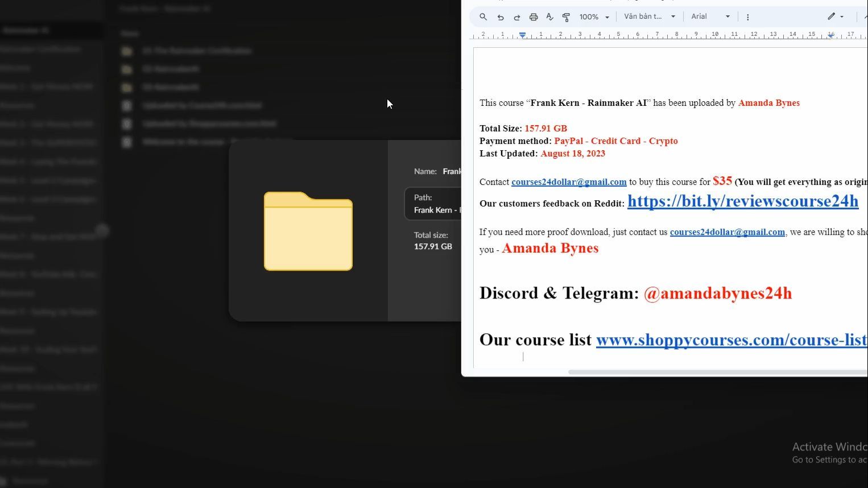Viewport: 868px width, 488px height.
Task: Open the three-dot more options menu
Action: (748, 17)
